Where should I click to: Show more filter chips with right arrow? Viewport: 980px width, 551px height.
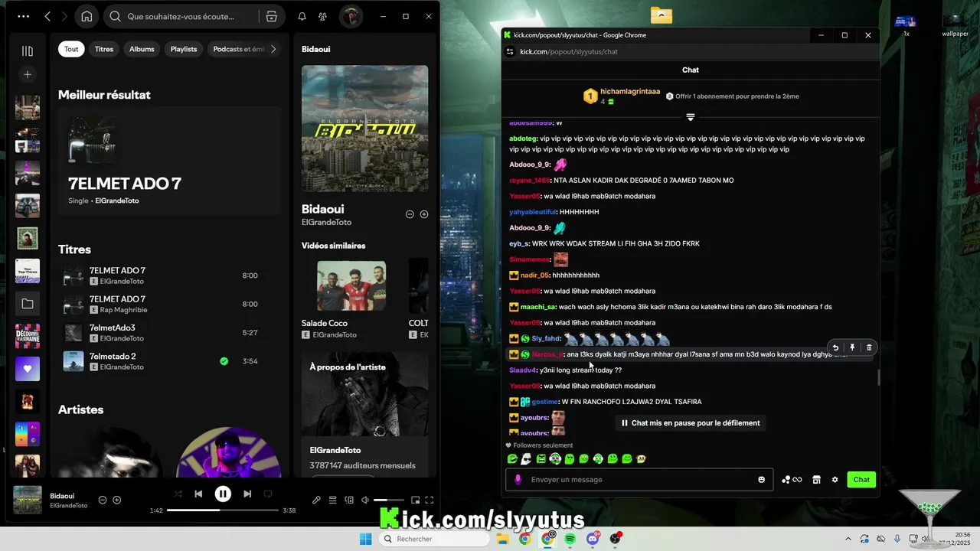[273, 49]
